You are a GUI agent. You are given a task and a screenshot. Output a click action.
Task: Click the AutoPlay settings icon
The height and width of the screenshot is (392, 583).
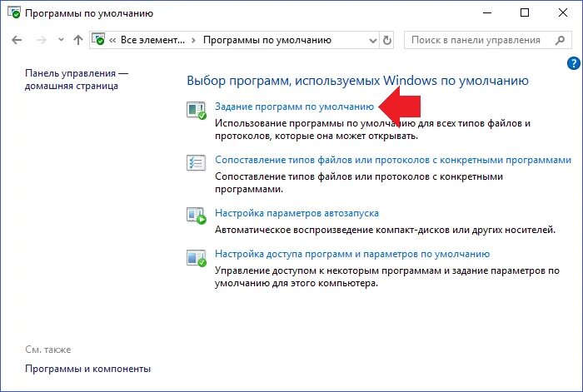[x=197, y=216]
